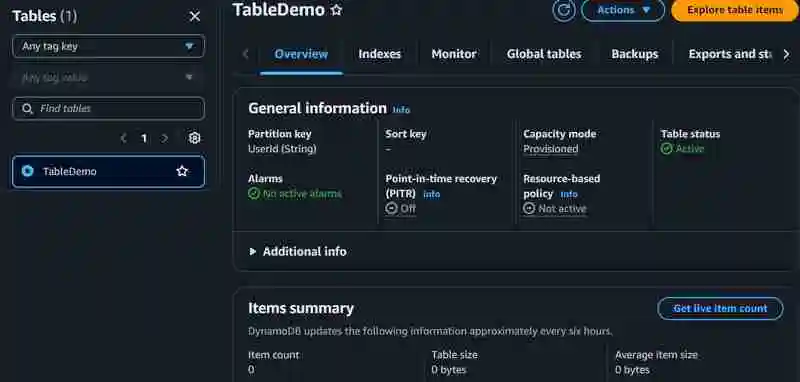The width and height of the screenshot is (800, 382).
Task: Click the TableDemo table icon in the list
Action: 28,171
